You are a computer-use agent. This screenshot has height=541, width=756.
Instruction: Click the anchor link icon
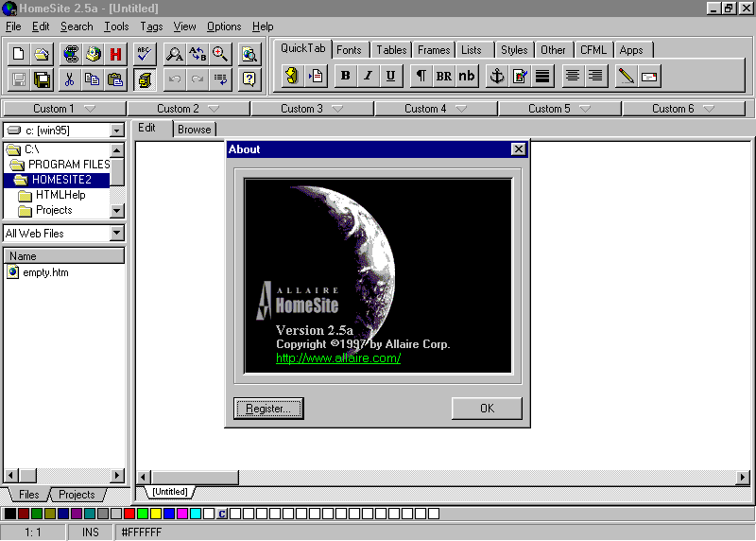point(497,77)
